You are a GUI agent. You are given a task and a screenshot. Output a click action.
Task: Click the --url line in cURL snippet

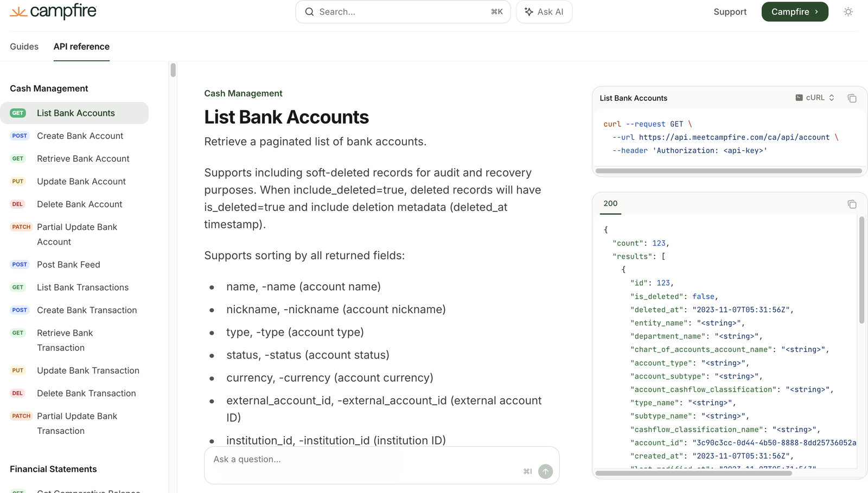click(725, 137)
